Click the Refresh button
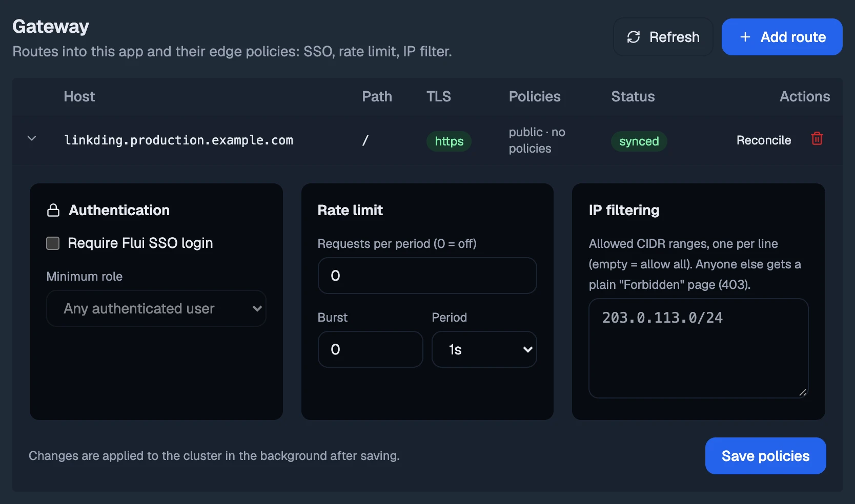 (x=663, y=37)
